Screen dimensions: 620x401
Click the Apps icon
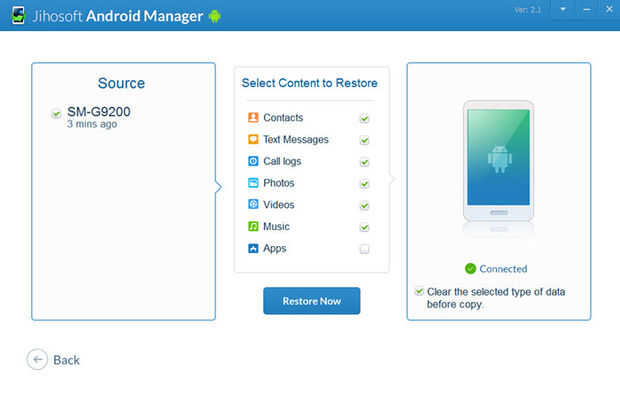(253, 248)
